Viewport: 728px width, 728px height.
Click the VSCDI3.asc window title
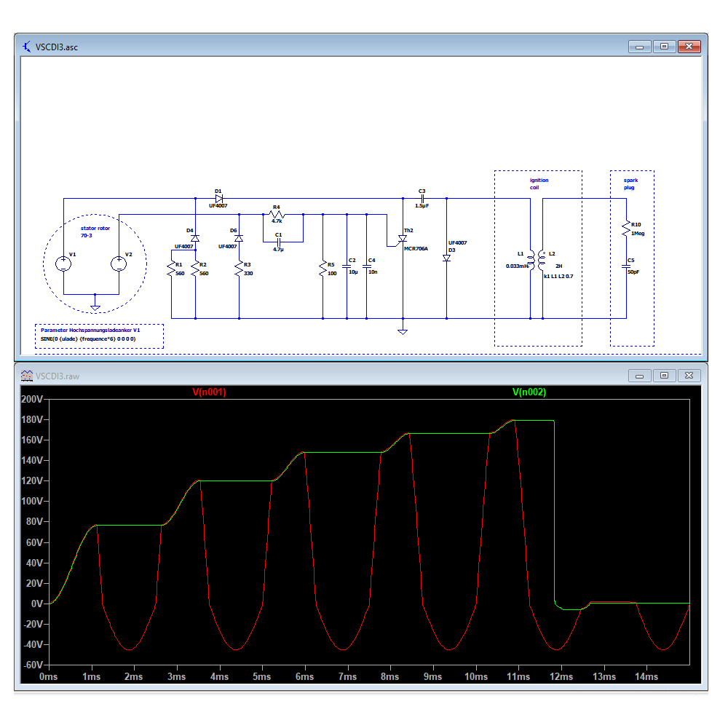tap(57, 47)
